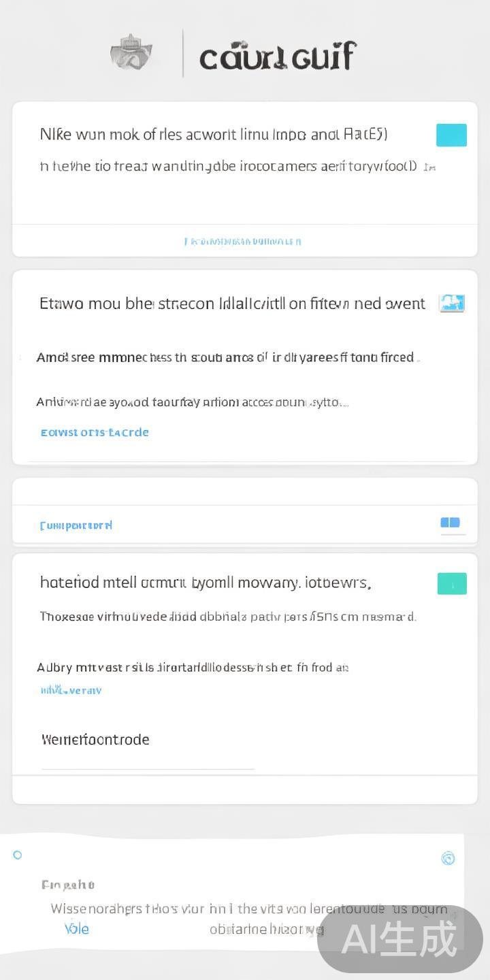Screen dimensions: 490x980
Task: Click the circular swirl icon at bottom right
Action: [448, 858]
